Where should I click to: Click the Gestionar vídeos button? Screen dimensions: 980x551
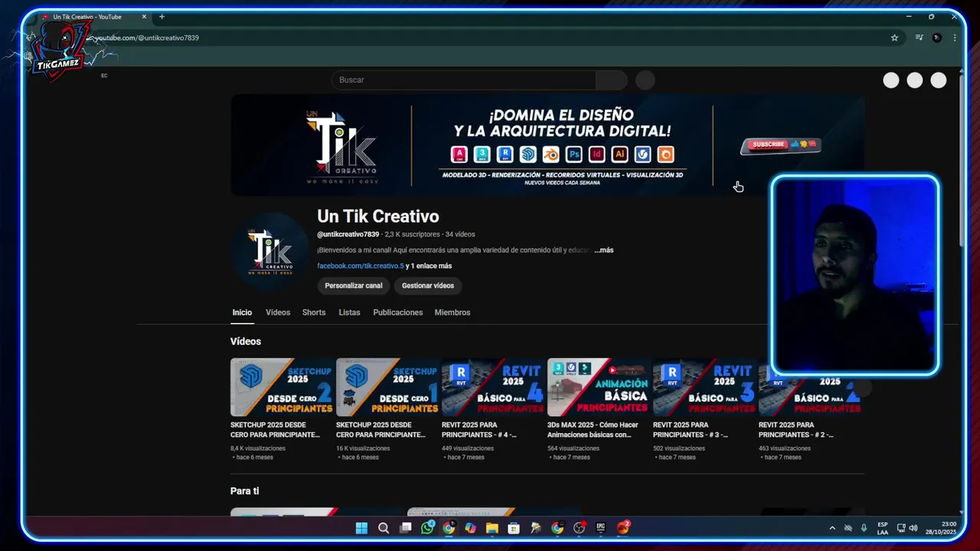tap(428, 285)
